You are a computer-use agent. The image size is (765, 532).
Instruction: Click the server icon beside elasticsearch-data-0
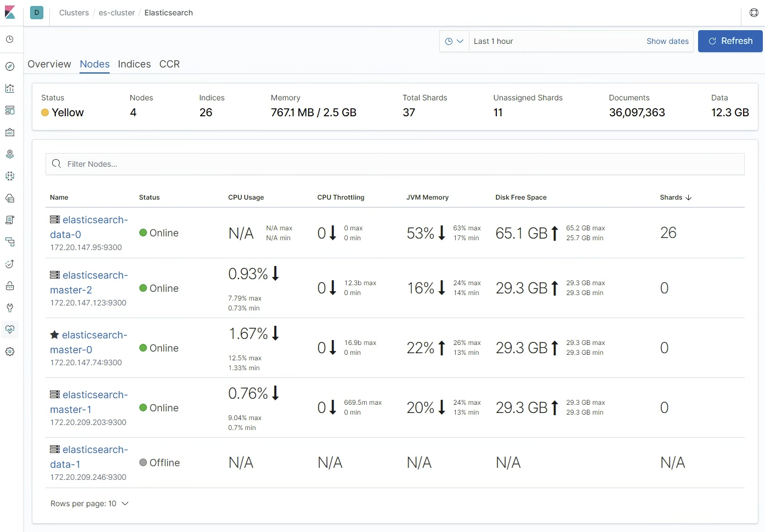tap(55, 219)
